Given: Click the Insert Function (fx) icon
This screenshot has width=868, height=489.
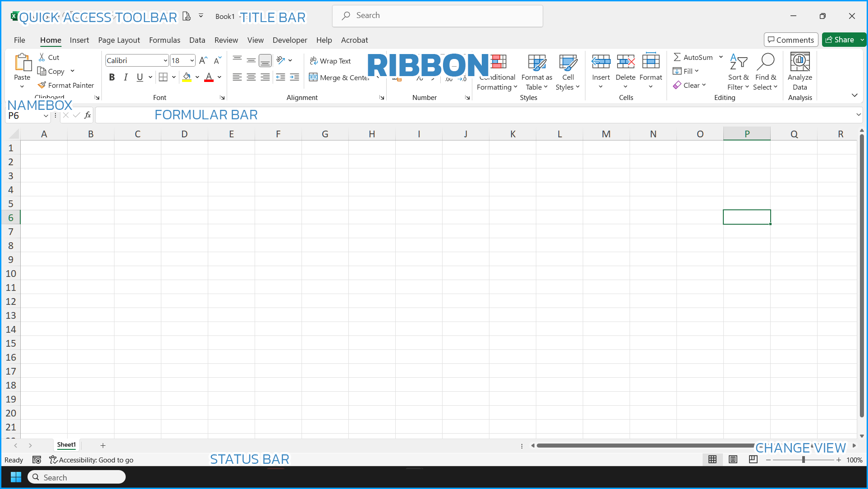Looking at the screenshot, I should coord(88,115).
